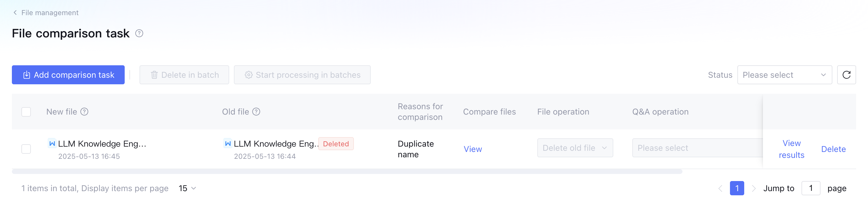
Task: Click the Word icon of the old file
Action: 228,144
